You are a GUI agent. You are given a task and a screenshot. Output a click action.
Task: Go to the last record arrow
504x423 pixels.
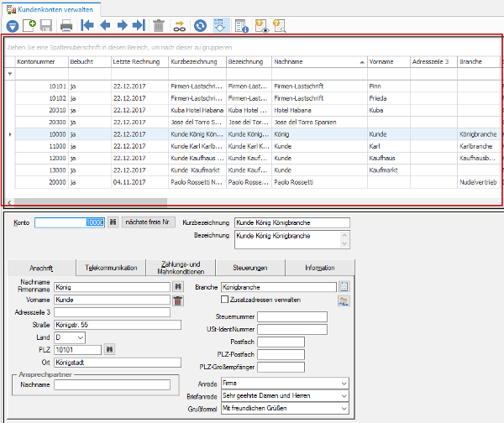139,25
